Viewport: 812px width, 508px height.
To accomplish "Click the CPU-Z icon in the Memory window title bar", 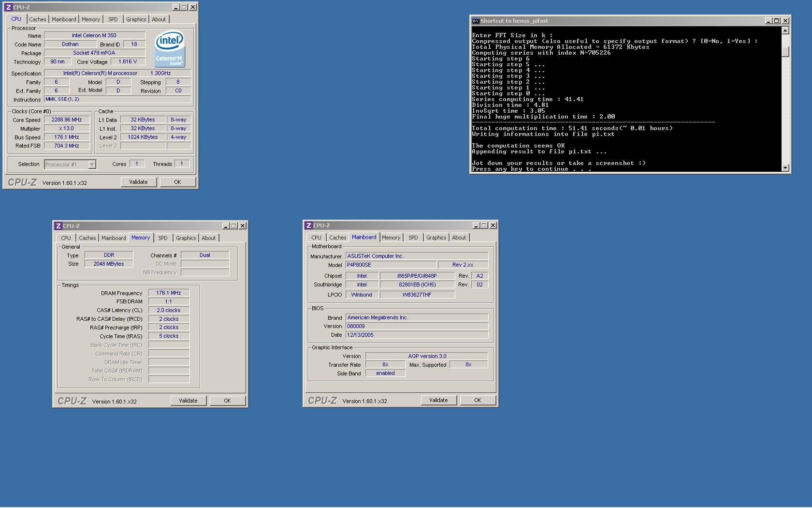I will [x=58, y=226].
